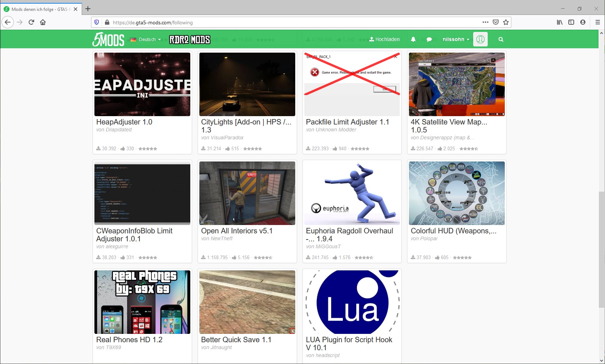Click scrollbar up arrow

click(x=602, y=33)
